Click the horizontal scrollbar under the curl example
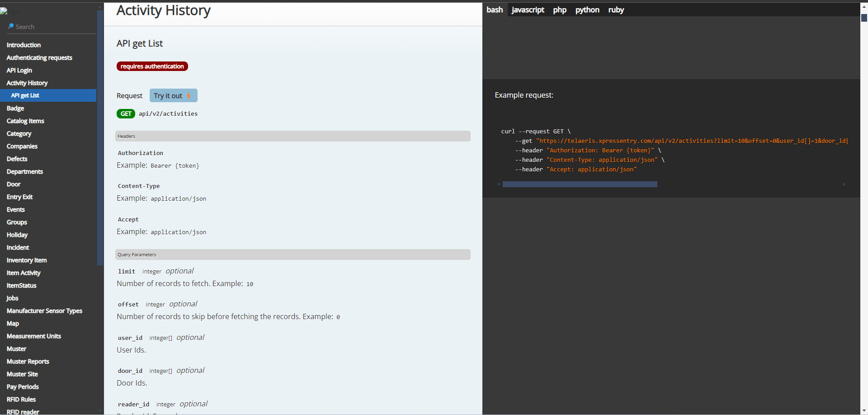This screenshot has width=868, height=415. [580, 184]
